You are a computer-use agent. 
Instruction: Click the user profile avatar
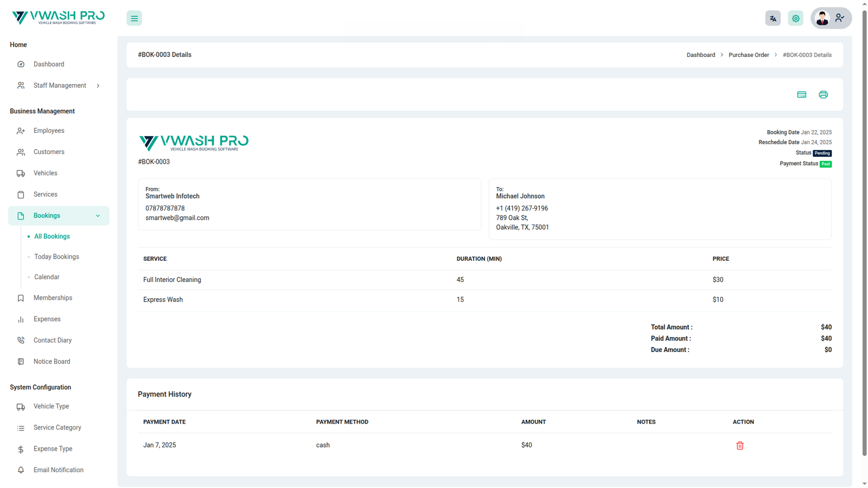(x=822, y=18)
